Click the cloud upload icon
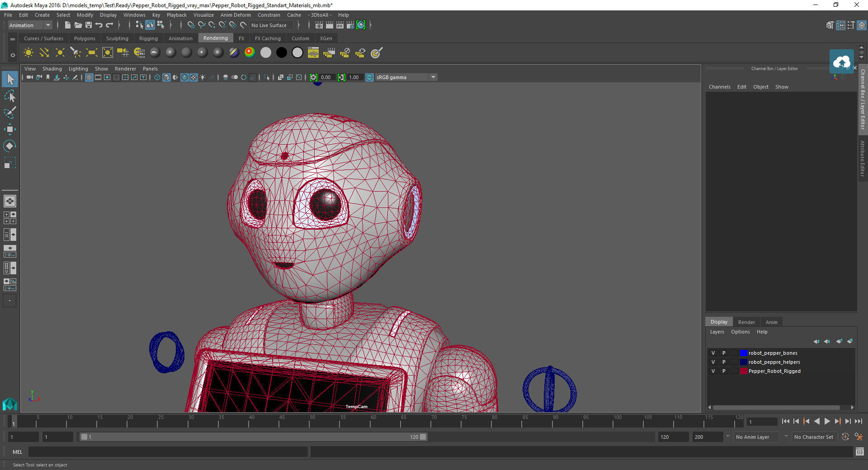Viewport: 868px width, 470px height. [842, 62]
